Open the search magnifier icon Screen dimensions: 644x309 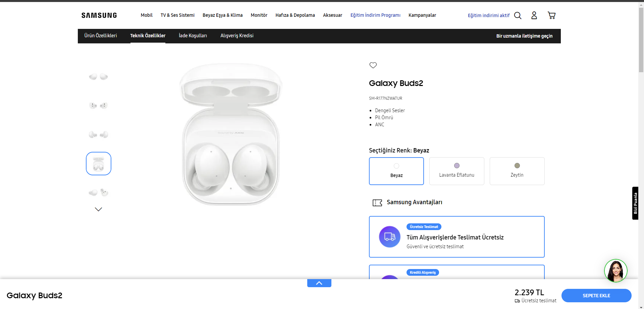click(518, 15)
